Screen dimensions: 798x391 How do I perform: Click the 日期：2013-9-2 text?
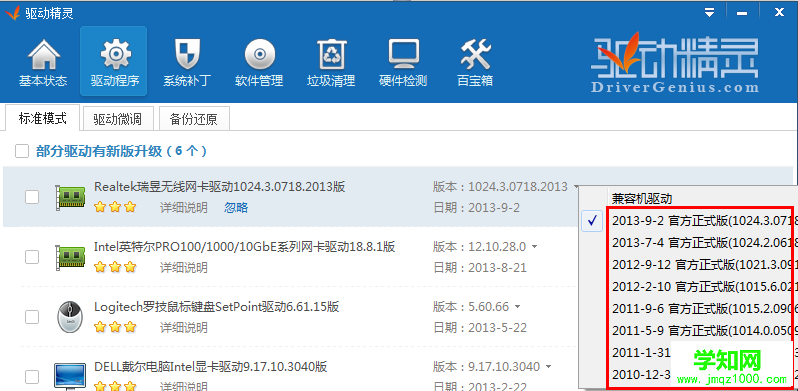point(476,208)
